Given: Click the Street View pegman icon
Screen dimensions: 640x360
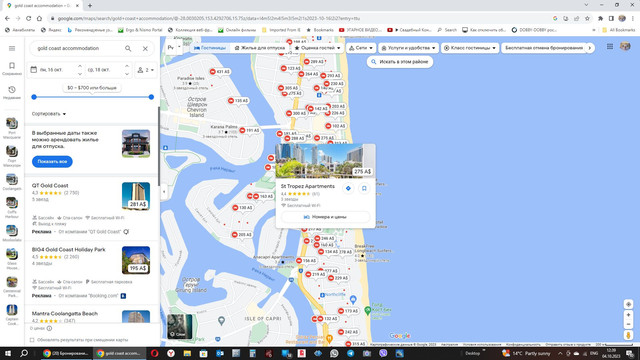Looking at the screenshot, I should [629, 336].
